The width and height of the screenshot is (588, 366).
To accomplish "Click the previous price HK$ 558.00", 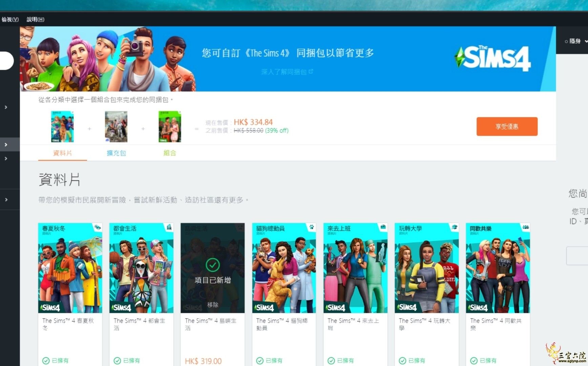I will click(x=249, y=130).
